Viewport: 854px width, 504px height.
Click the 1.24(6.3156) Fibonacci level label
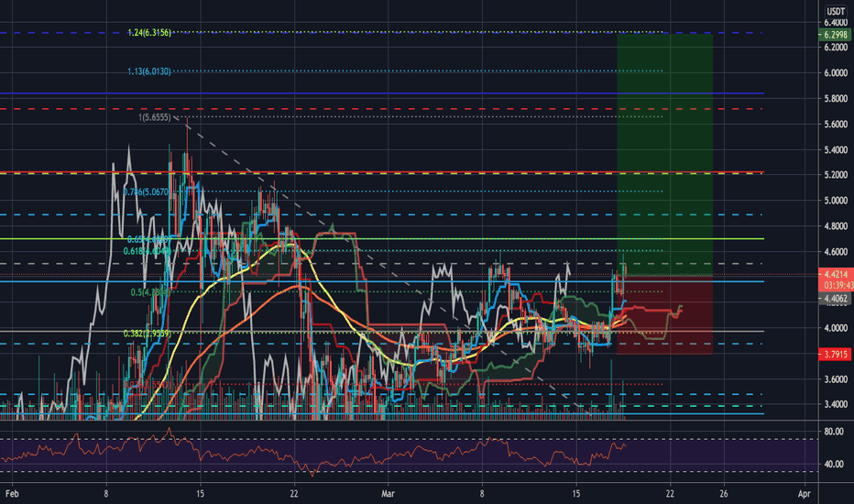pyautogui.click(x=149, y=33)
